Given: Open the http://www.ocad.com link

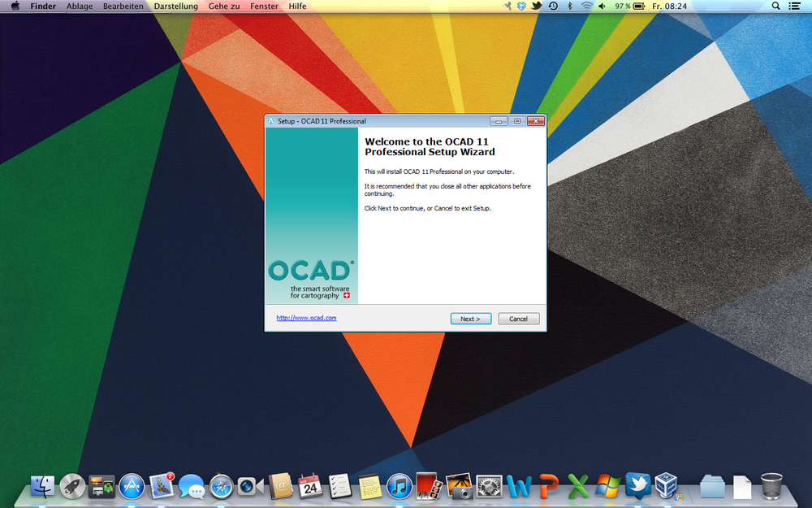Looking at the screenshot, I should [306, 318].
